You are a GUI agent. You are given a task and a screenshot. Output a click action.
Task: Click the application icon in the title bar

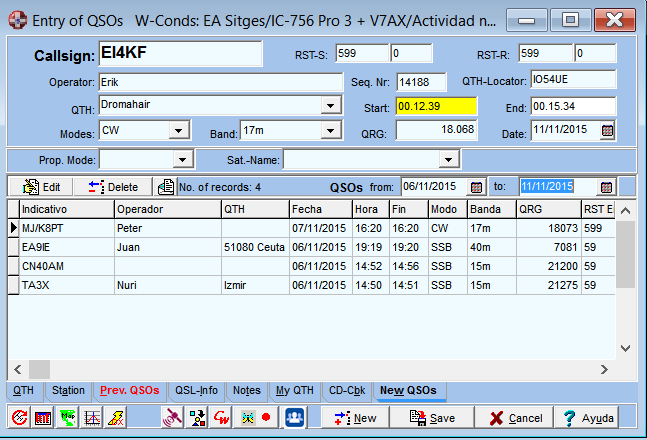pos(17,20)
